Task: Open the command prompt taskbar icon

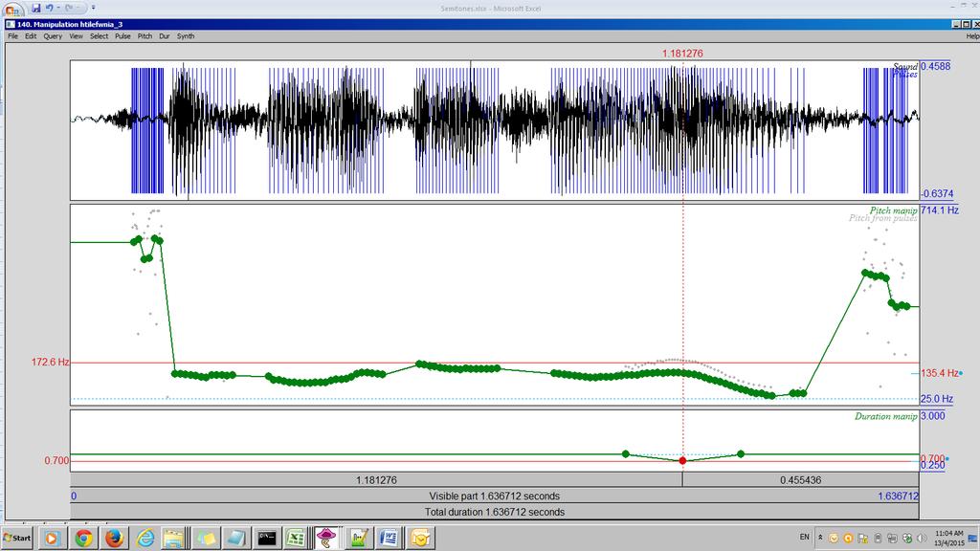Action: click(x=267, y=538)
